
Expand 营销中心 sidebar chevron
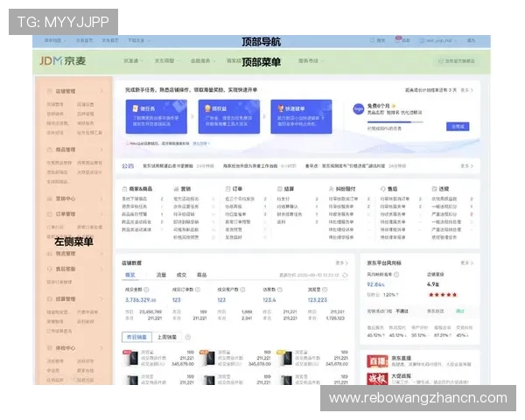click(101, 199)
